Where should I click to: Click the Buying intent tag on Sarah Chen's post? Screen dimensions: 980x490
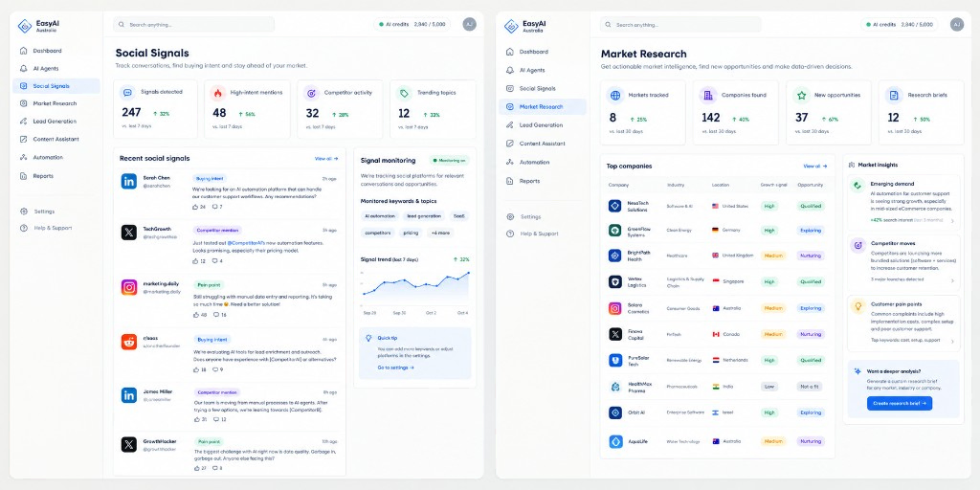point(210,178)
